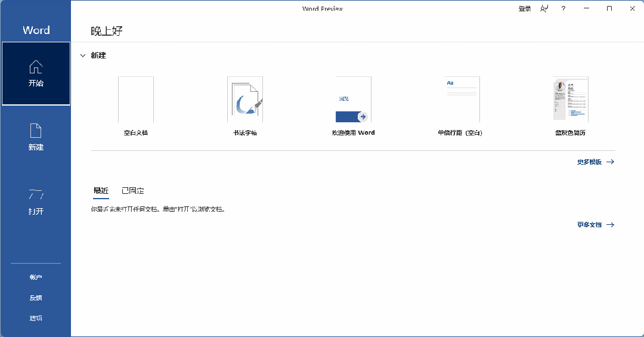644x337 pixels.
Task: Click the 登录 sign-in button
Action: [525, 8]
